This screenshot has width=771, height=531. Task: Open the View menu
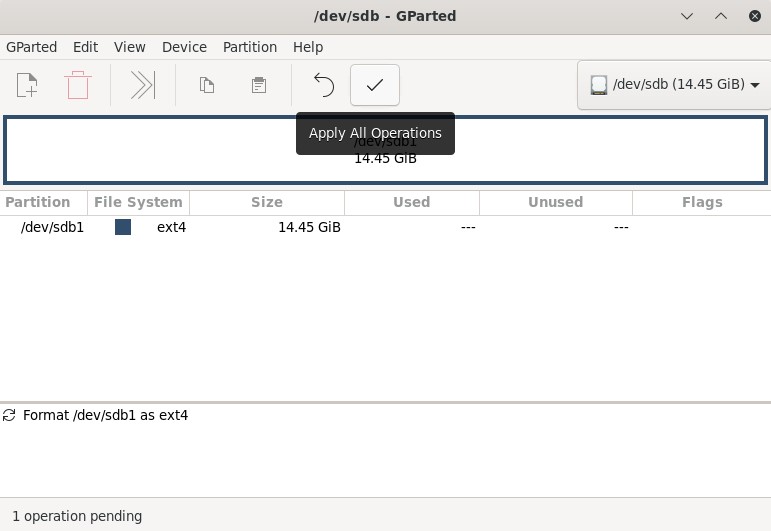[130, 47]
